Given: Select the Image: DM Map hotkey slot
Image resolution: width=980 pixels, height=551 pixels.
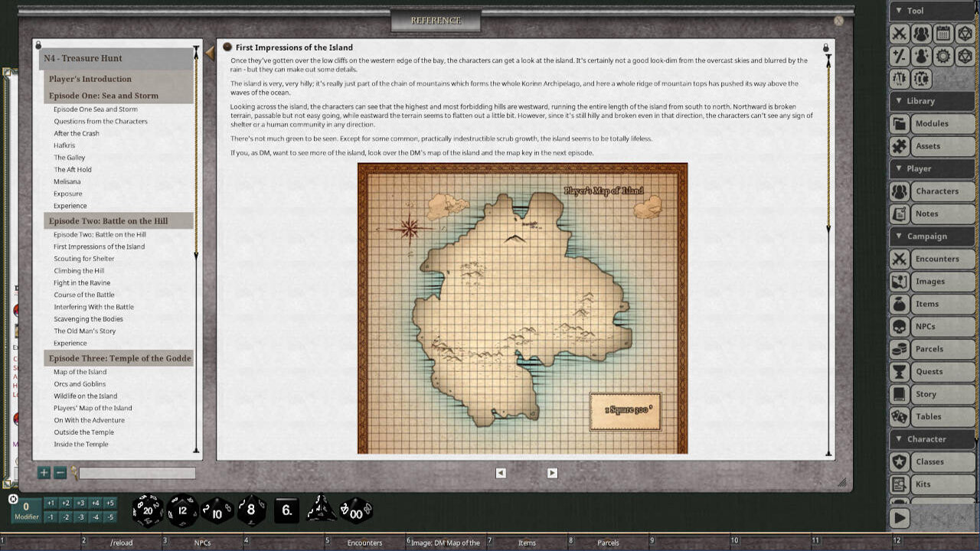Looking at the screenshot, I should [x=446, y=542].
